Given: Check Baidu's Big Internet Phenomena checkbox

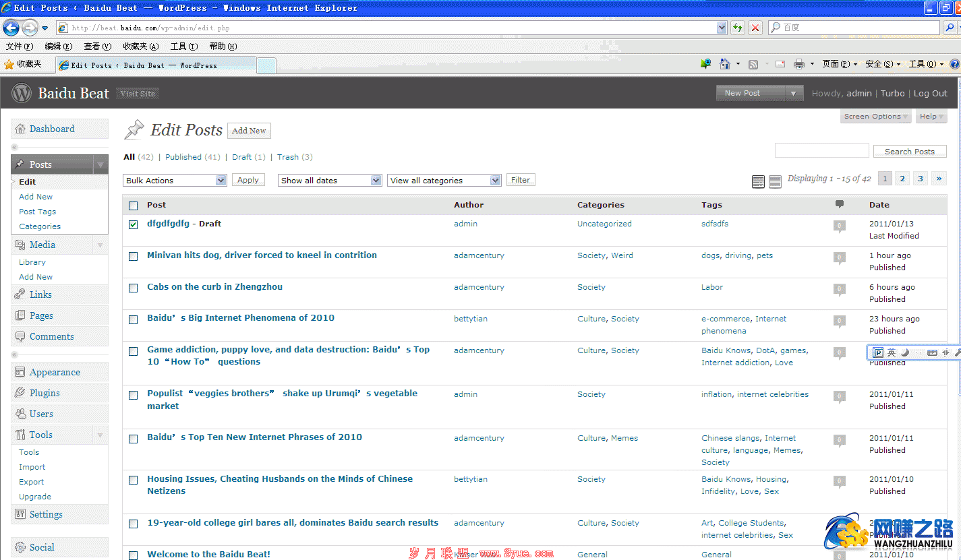Looking at the screenshot, I should [133, 319].
